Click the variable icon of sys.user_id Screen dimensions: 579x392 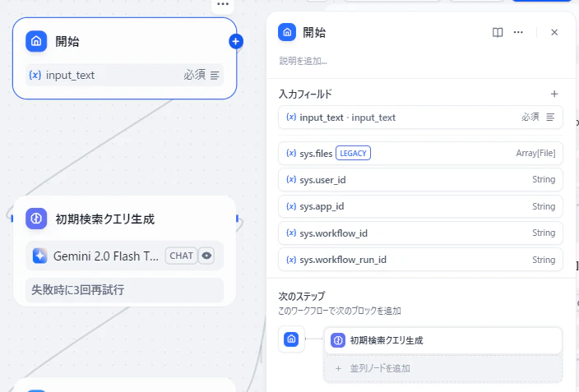pos(291,179)
